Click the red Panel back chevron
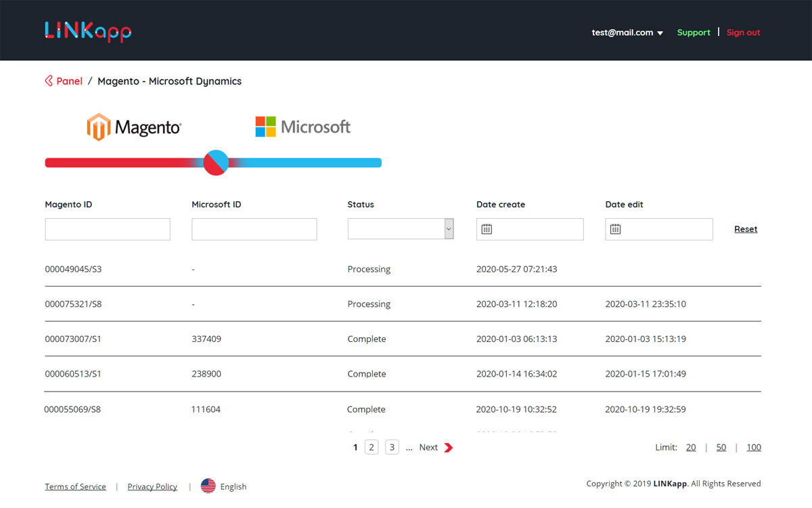 49,81
